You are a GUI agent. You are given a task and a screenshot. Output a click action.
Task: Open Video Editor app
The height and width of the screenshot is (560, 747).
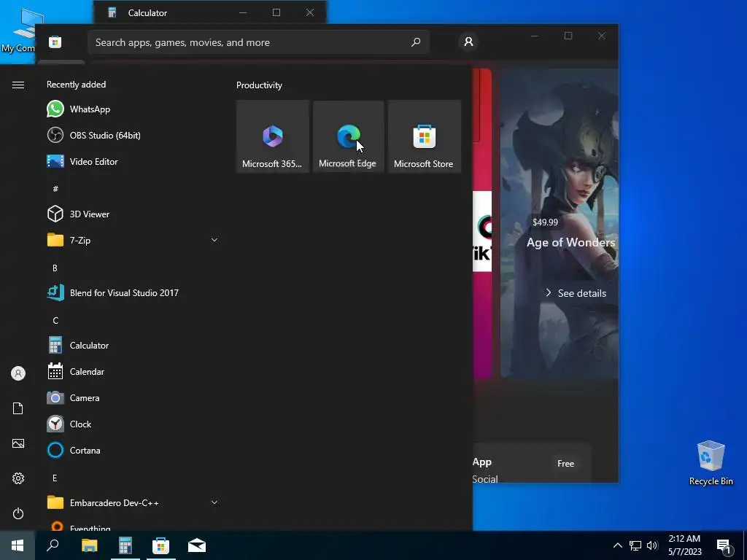(x=133, y=161)
